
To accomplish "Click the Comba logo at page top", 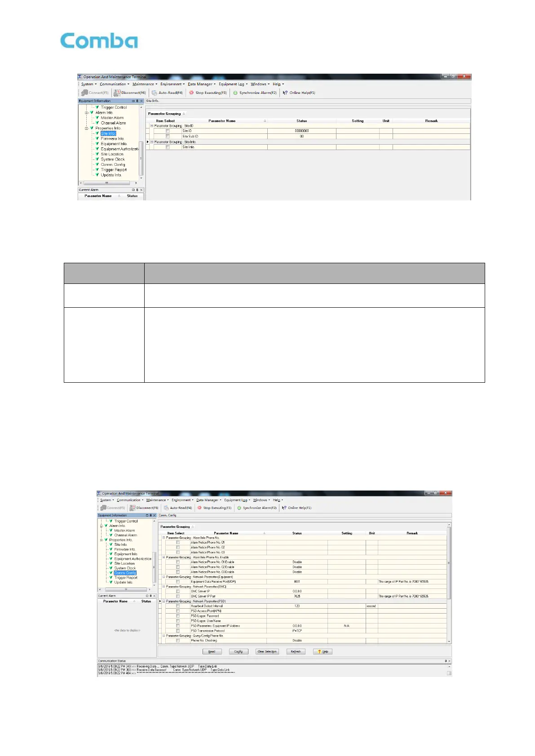I will (99, 41).
